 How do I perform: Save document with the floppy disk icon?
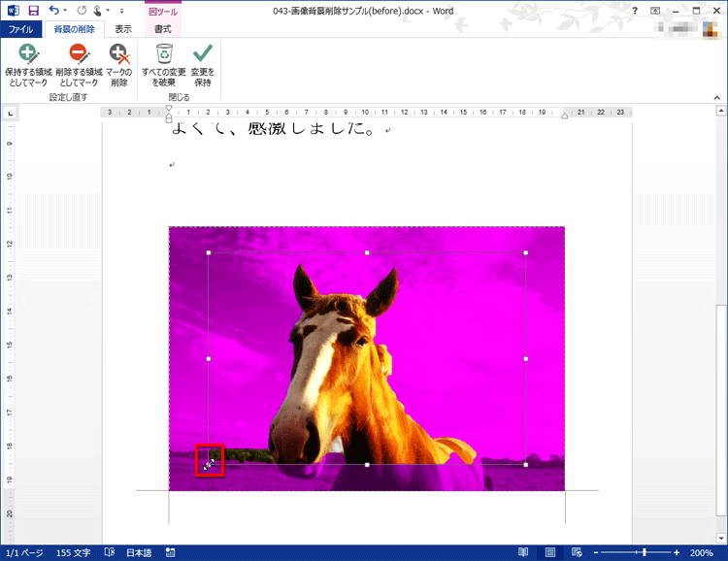click(33, 11)
